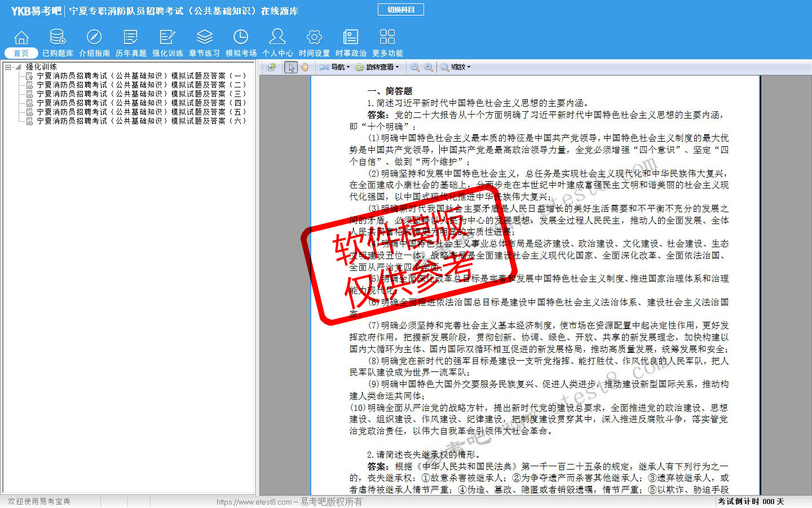This screenshot has width=812, height=508.
Task: Open 章节练习 menu item
Action: pos(204,43)
